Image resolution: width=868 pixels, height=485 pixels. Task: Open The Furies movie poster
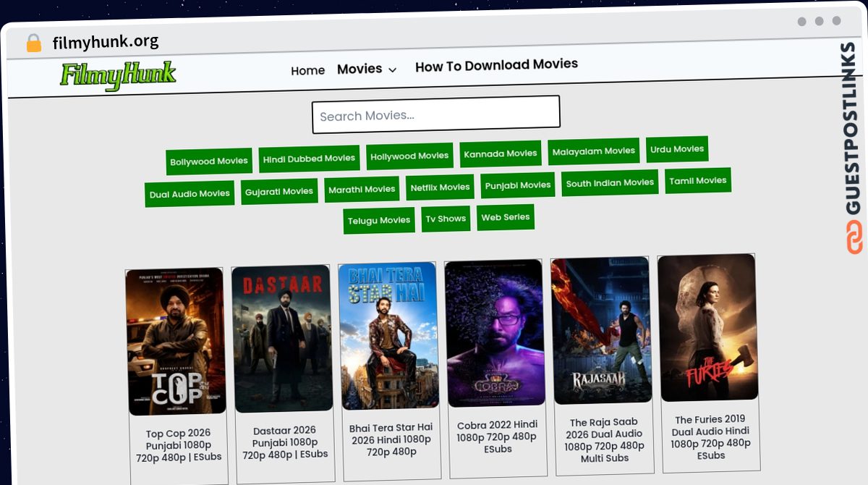[x=707, y=327]
